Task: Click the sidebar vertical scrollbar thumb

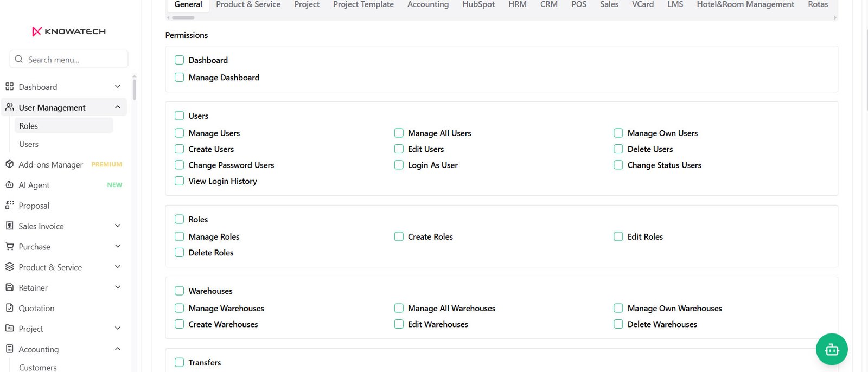Action: point(134,89)
